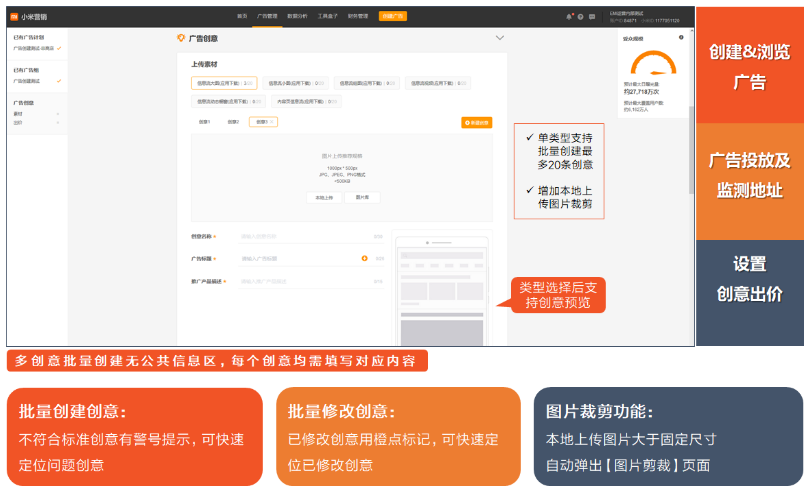
Task: Click the Xiaomi 小米营销 logo
Action: pos(29,17)
